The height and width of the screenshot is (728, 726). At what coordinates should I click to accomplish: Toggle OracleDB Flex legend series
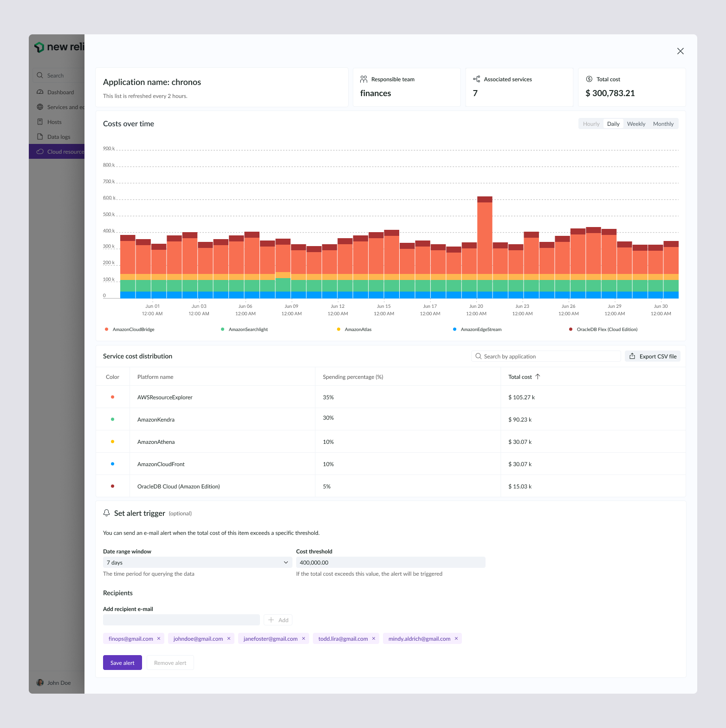[603, 329]
